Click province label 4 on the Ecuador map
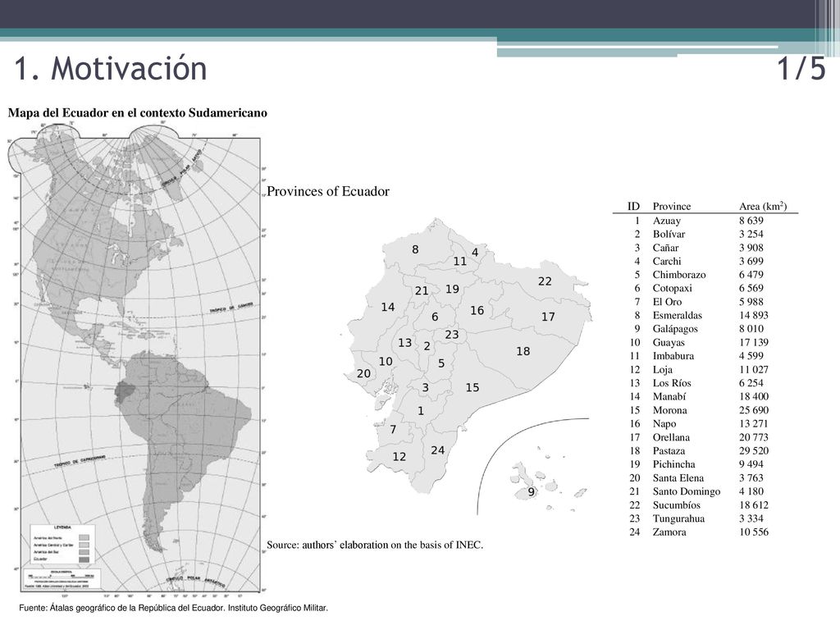This screenshot has width=840, height=630. tap(475, 253)
